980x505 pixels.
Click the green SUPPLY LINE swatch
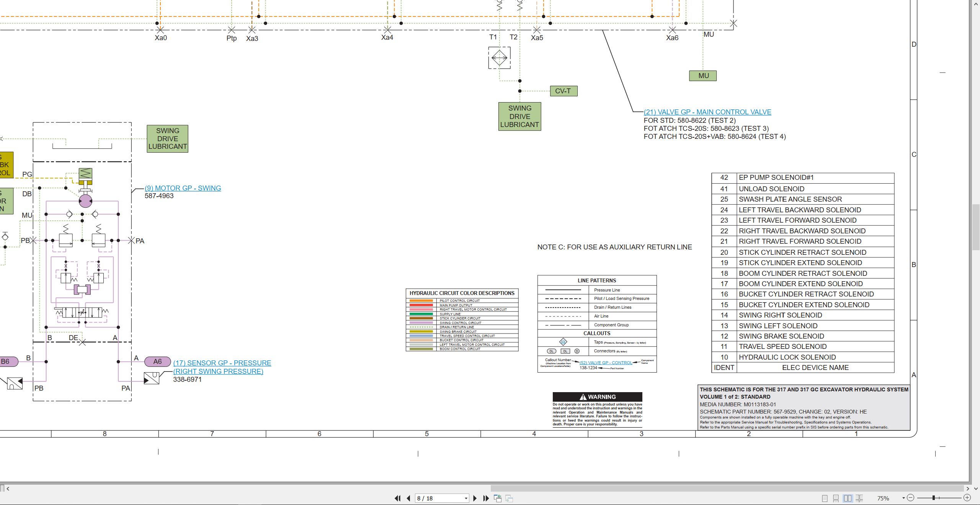tap(421, 314)
